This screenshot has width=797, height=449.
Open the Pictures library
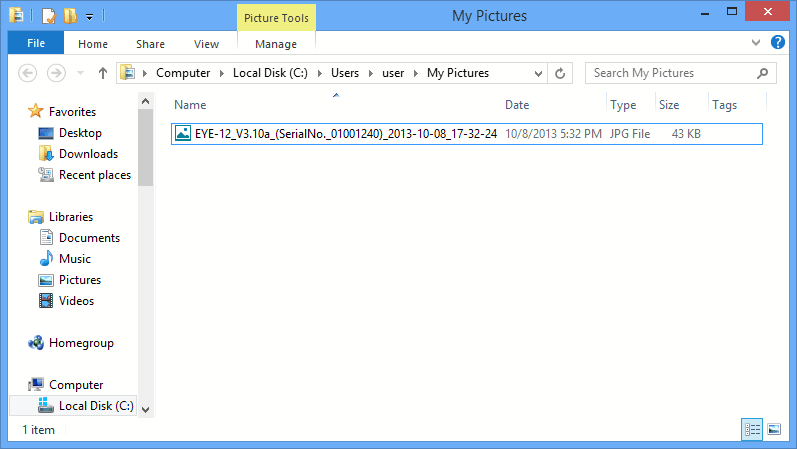coord(80,280)
